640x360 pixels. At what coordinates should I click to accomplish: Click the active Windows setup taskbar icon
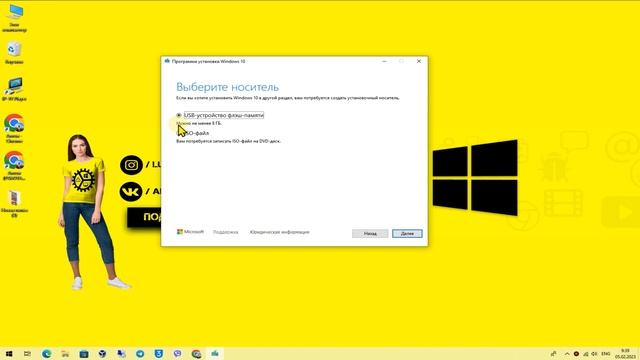[x=215, y=354]
